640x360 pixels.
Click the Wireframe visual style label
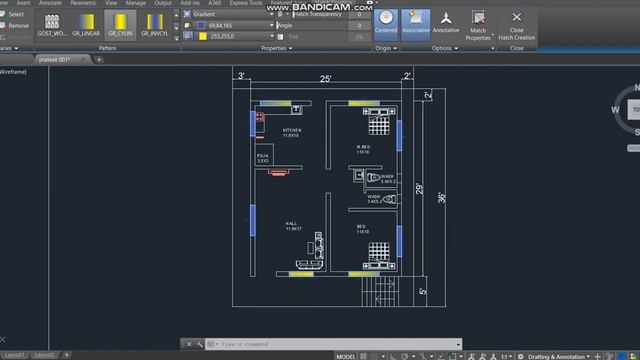pos(13,72)
